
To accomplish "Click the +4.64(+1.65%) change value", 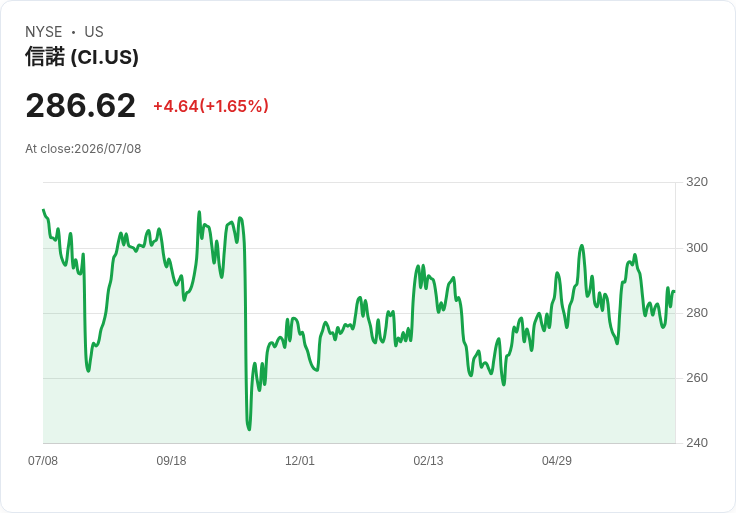I will click(x=211, y=106).
